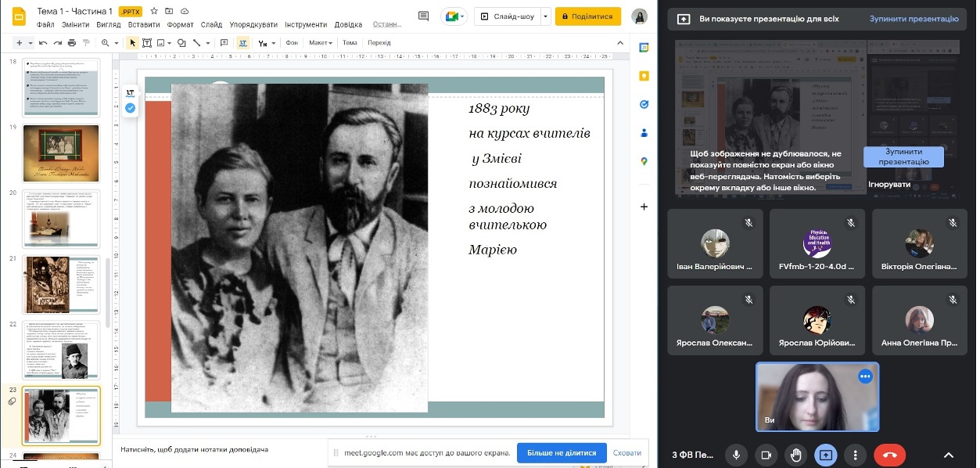Select the text box tool

pyautogui.click(x=146, y=43)
